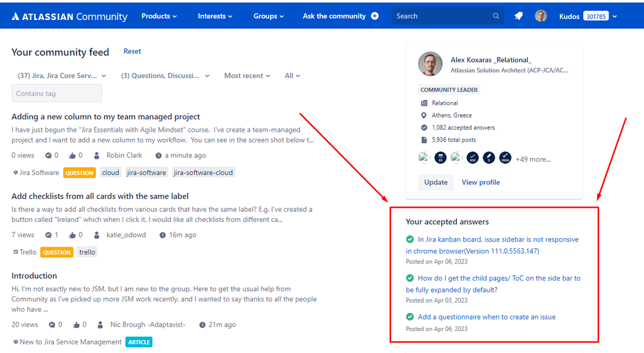Open the Jira kanban board accepted answer link
This screenshot has width=644, height=353.
click(x=492, y=245)
